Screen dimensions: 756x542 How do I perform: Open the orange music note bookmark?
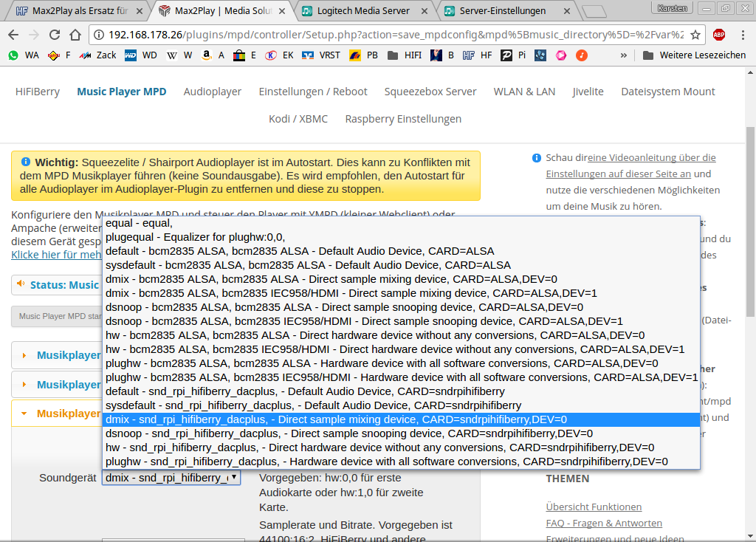coord(582,55)
